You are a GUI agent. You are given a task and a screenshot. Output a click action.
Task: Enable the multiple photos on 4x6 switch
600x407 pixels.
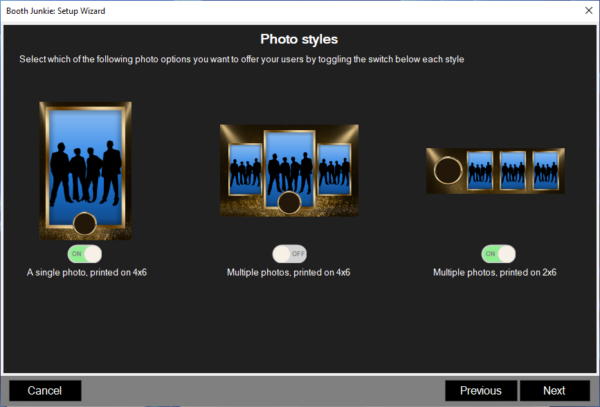click(x=289, y=254)
